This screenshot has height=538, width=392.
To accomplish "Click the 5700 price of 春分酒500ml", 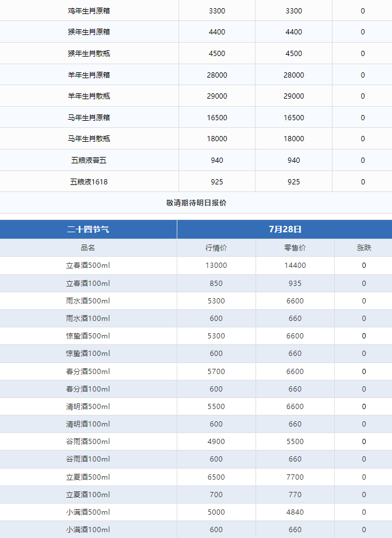I will pyautogui.click(x=216, y=372).
